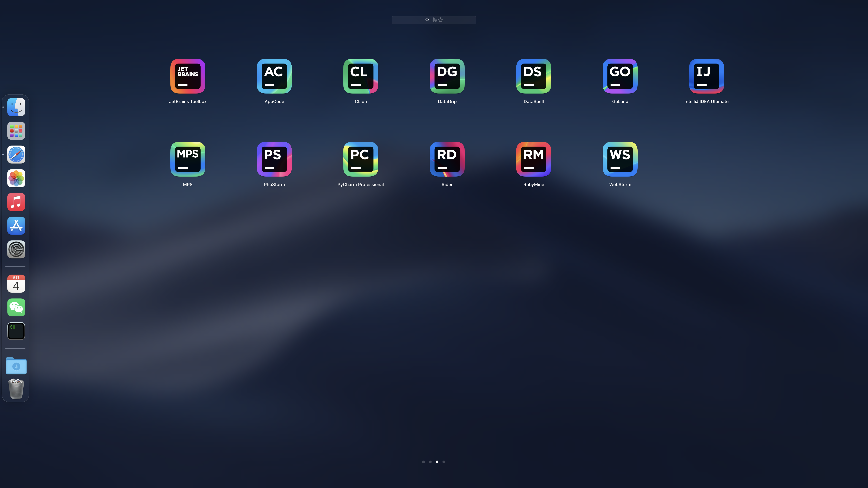
Task: Click the Launchpad search field
Action: pos(434,20)
